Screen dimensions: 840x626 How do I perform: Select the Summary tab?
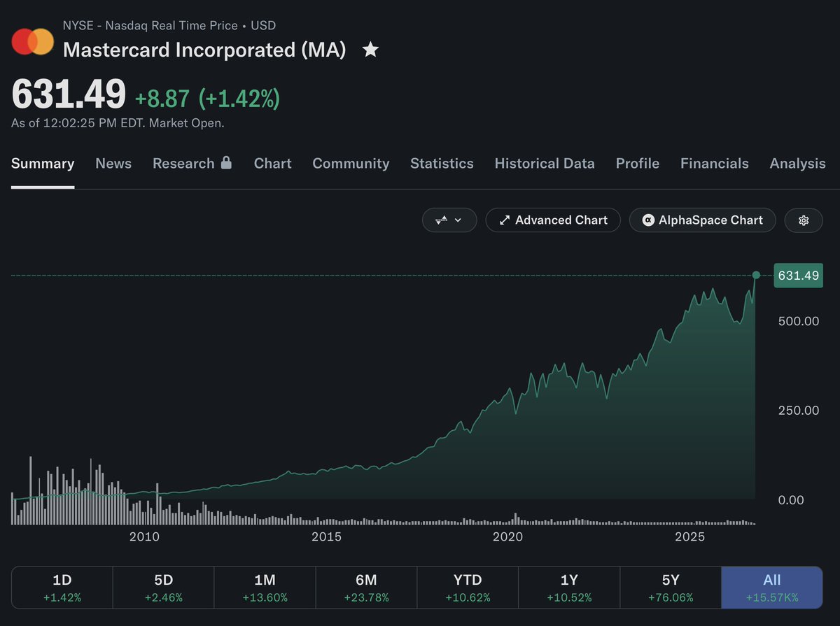(43, 163)
